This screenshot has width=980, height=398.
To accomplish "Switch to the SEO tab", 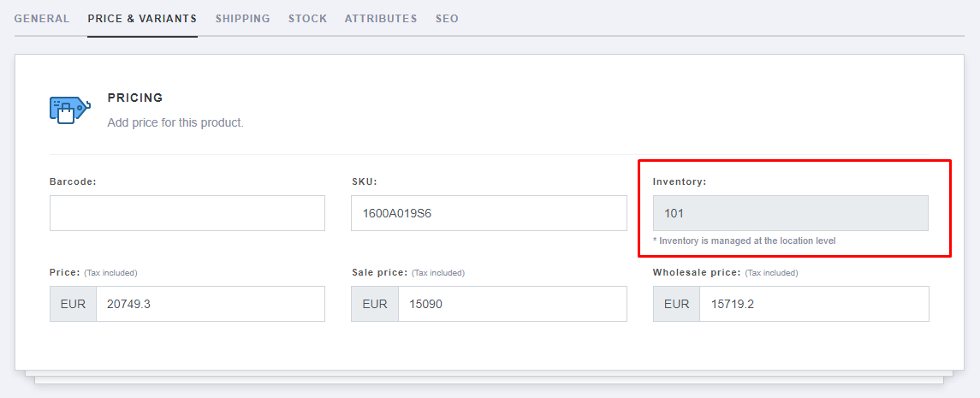I will tap(447, 19).
